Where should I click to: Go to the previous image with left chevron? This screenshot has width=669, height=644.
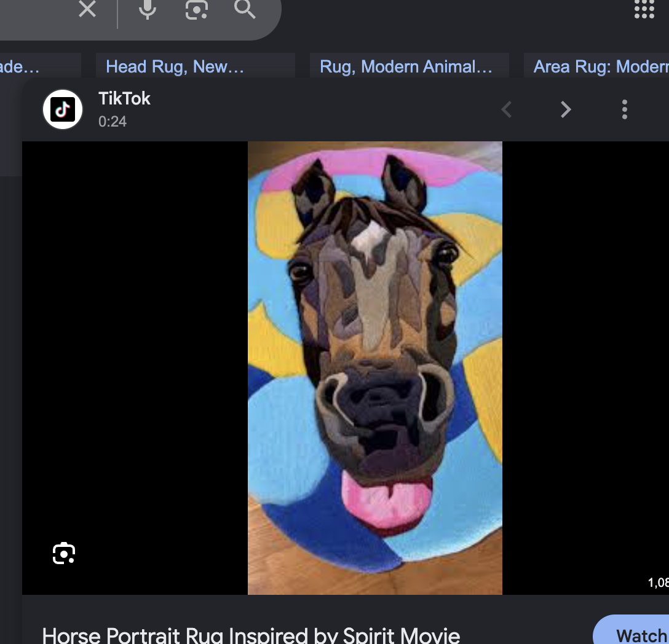coord(507,109)
